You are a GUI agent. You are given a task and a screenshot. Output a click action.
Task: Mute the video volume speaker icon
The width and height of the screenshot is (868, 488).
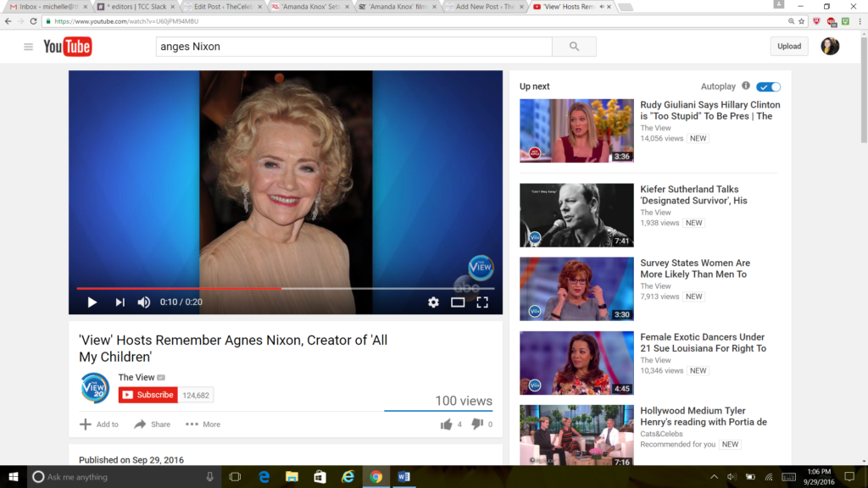click(144, 302)
